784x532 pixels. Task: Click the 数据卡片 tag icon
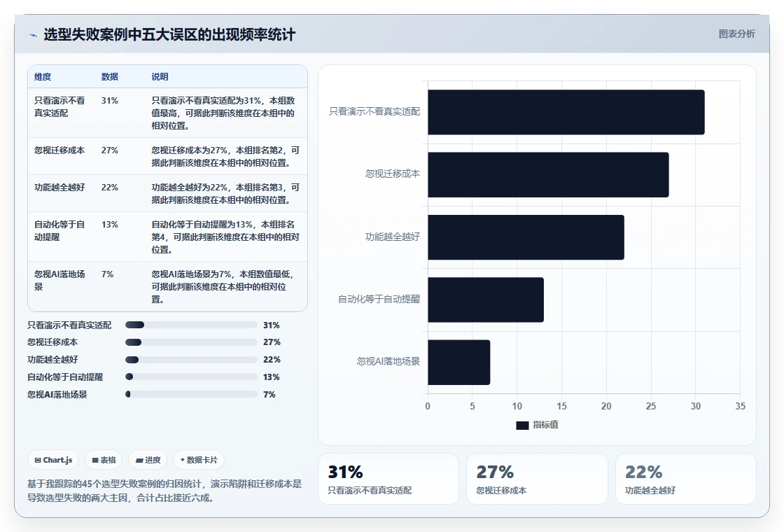pyautogui.click(x=183, y=459)
